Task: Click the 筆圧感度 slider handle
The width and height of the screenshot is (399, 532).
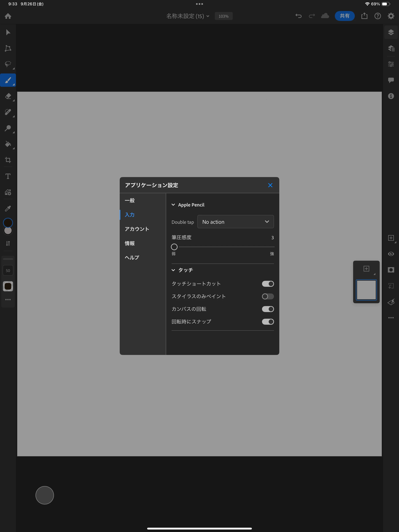Action: point(174,247)
